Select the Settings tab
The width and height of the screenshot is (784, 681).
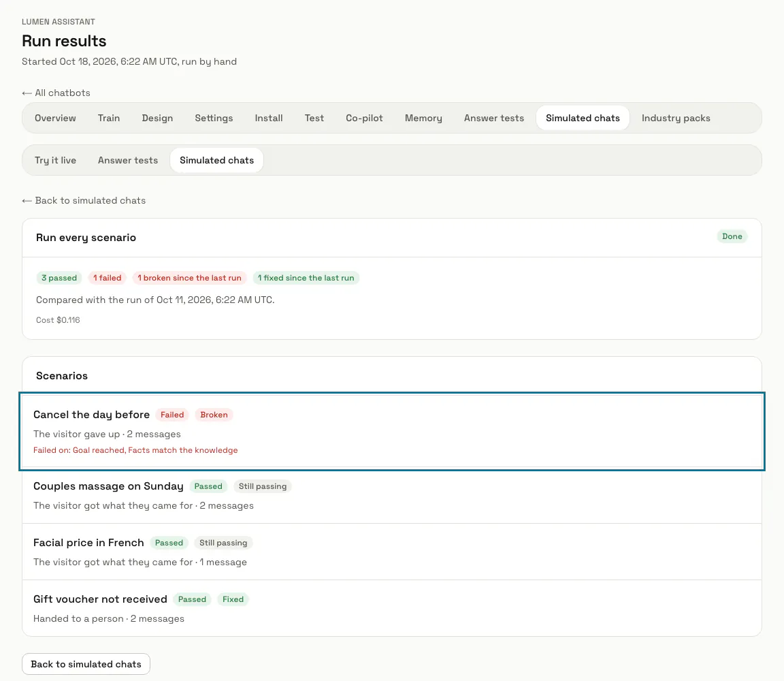(x=214, y=118)
